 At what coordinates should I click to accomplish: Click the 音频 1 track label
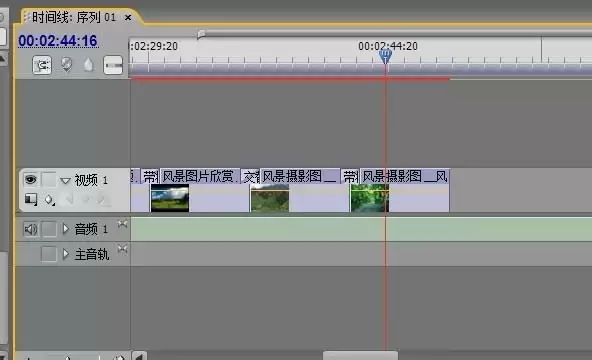[91, 229]
